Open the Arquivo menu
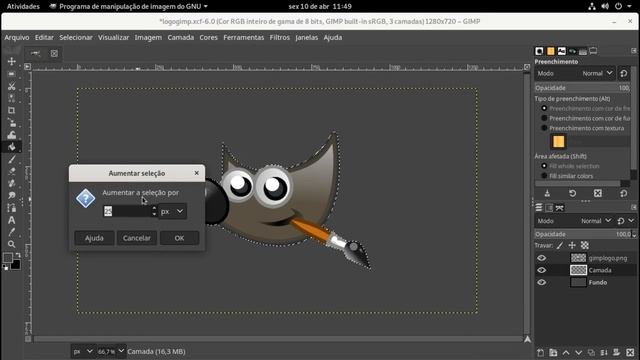640x360 pixels. [x=17, y=38]
